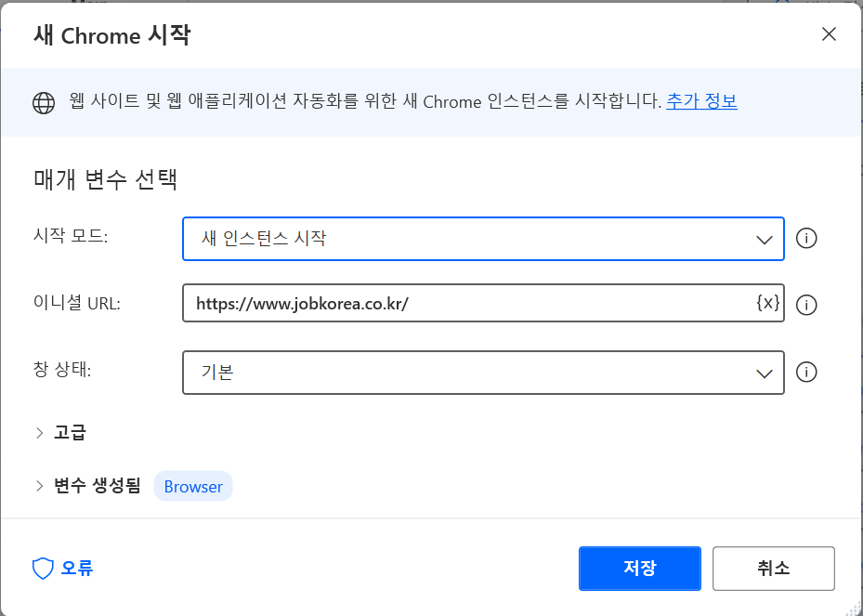Click the 시작 모드 label
The width and height of the screenshot is (863, 616).
71,236
